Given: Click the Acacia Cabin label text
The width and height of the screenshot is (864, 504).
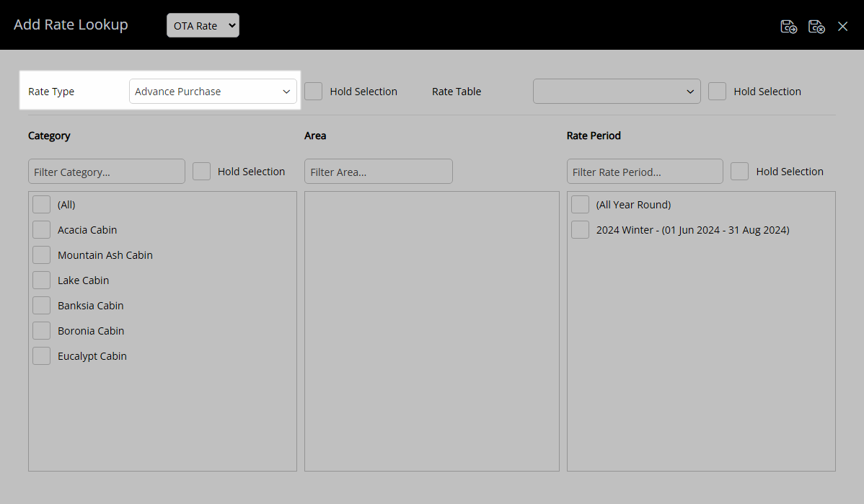Looking at the screenshot, I should pyautogui.click(x=87, y=230).
